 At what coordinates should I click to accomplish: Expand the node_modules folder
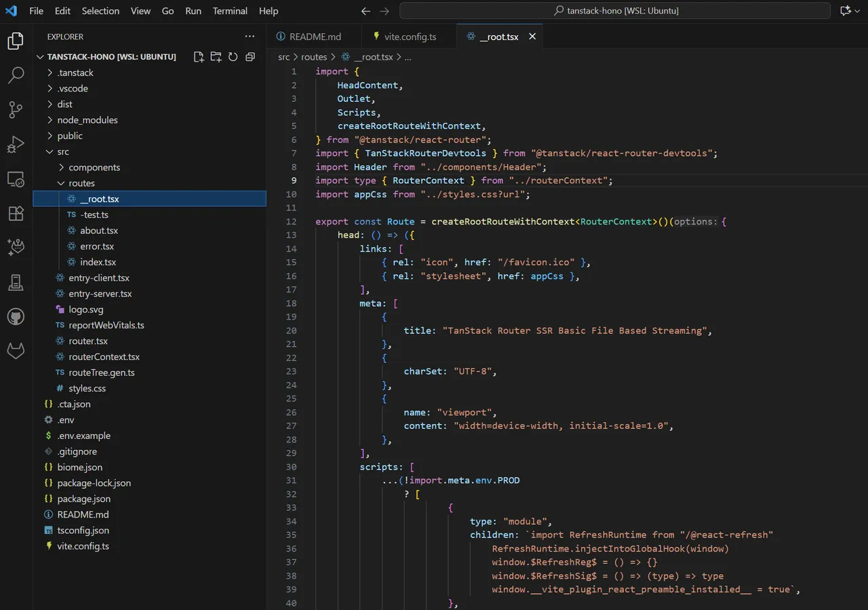coord(87,120)
